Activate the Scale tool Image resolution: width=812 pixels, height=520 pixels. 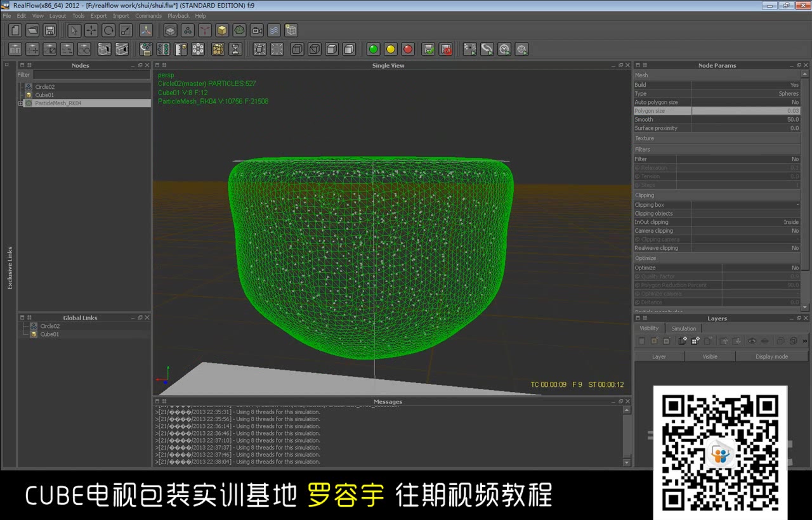point(126,30)
